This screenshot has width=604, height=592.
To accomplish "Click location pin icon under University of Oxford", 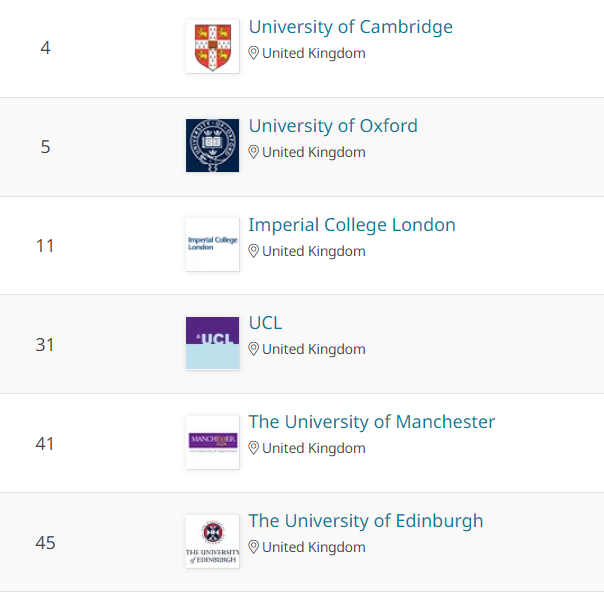I will click(253, 152).
